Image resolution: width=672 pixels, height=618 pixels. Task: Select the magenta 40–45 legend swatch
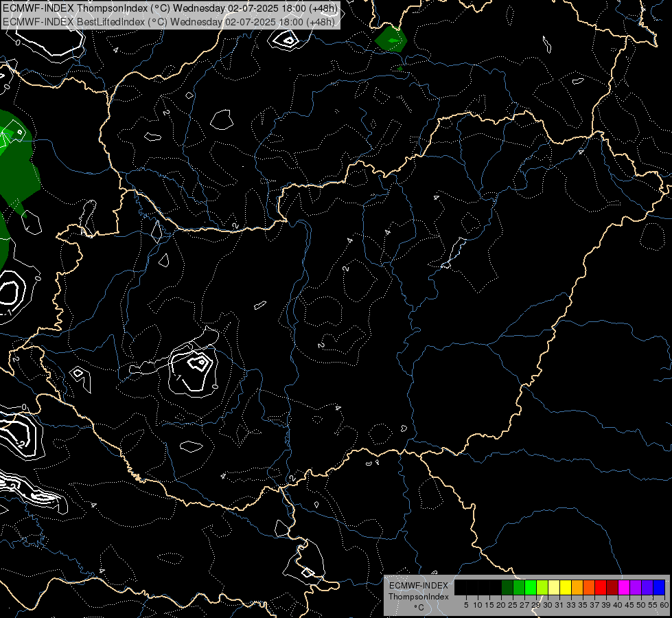pos(624,587)
